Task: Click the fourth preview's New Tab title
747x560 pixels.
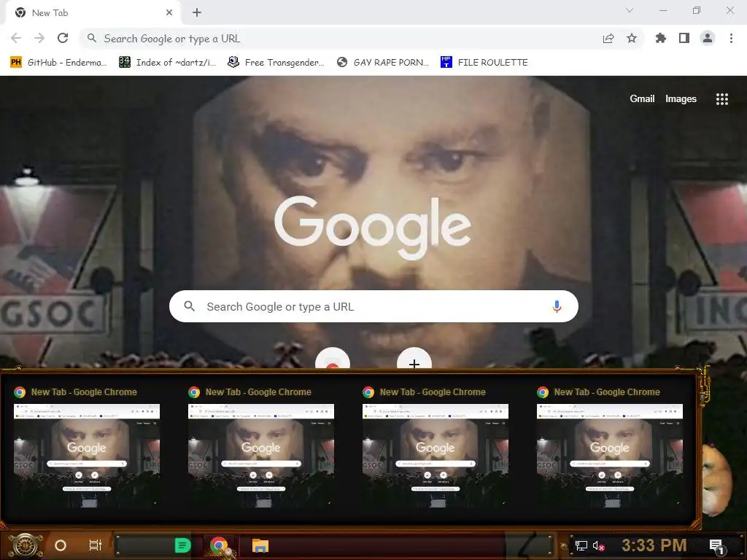Action: coord(607,392)
